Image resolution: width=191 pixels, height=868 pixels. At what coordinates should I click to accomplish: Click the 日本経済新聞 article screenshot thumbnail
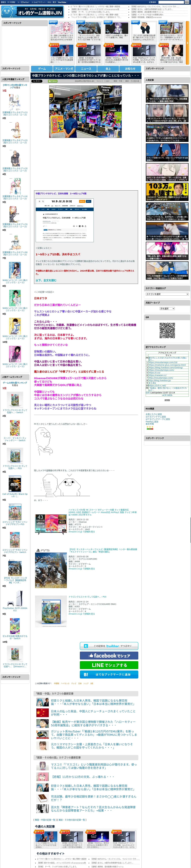click(64, 220)
